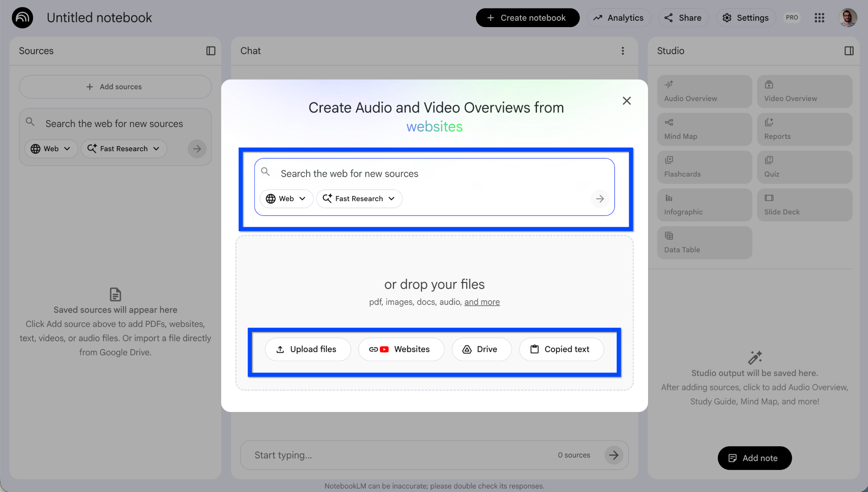Create a Quiz from sources
Image resolution: width=868 pixels, height=492 pixels.
[804, 167]
